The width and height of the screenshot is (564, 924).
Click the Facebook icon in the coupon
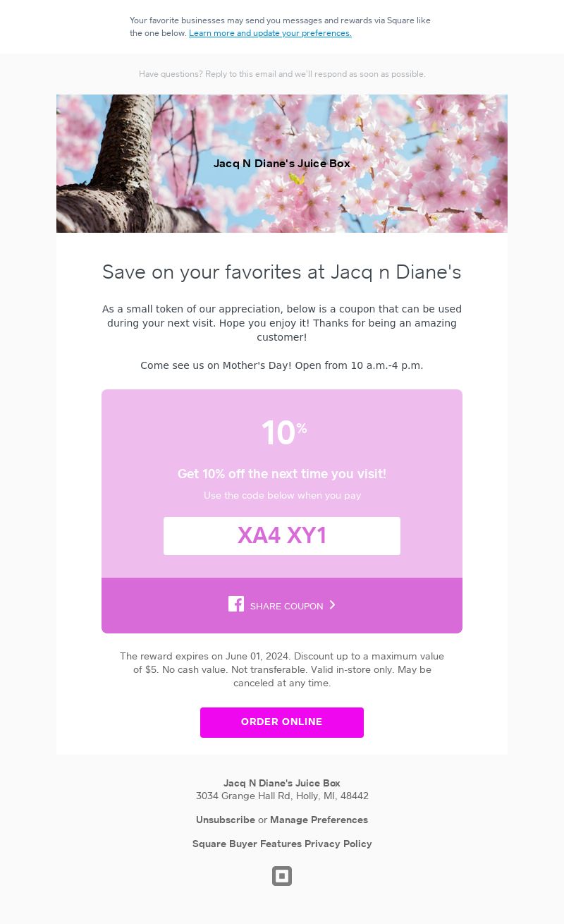coord(236,604)
